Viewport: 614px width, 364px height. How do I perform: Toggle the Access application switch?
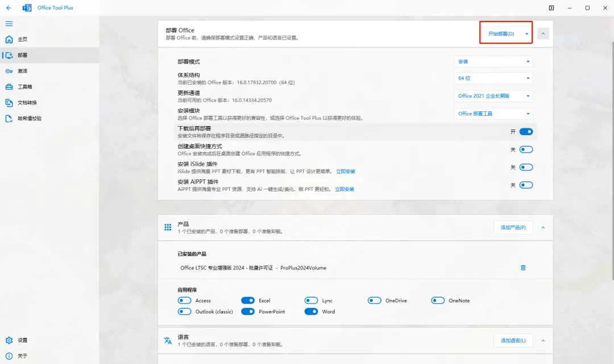pos(184,300)
